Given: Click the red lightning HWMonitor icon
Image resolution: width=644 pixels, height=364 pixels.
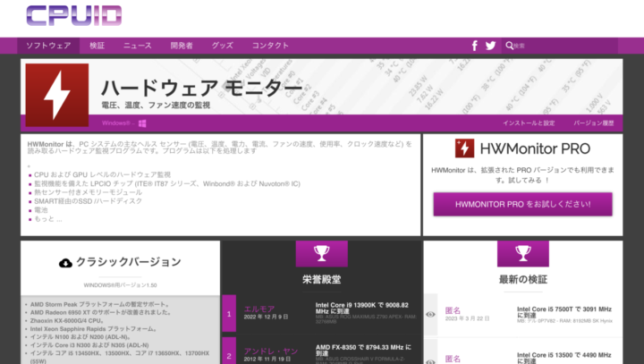Looking at the screenshot, I should click(x=57, y=95).
